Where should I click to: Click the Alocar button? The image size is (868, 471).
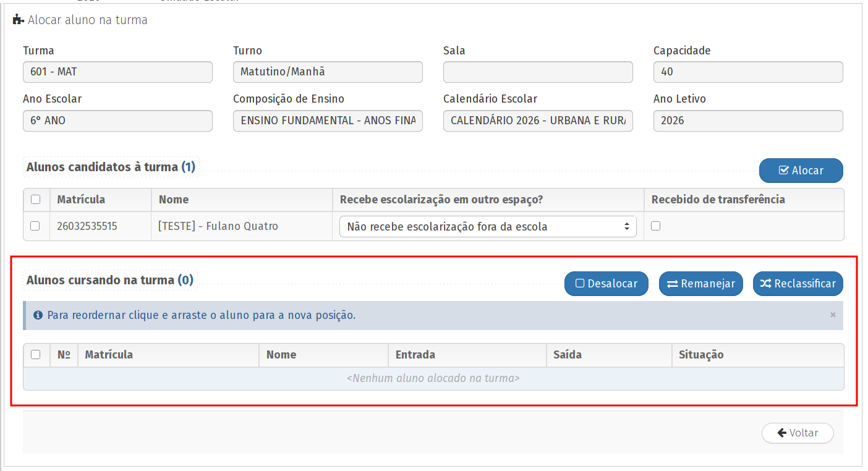tap(801, 171)
